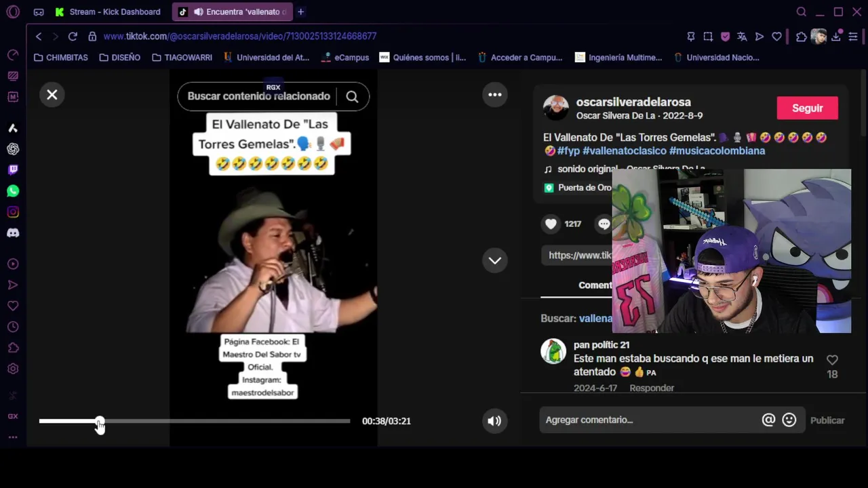The width and height of the screenshot is (868, 488).
Task: Open the Ingeniería Multime... bookmark
Action: 618,58
